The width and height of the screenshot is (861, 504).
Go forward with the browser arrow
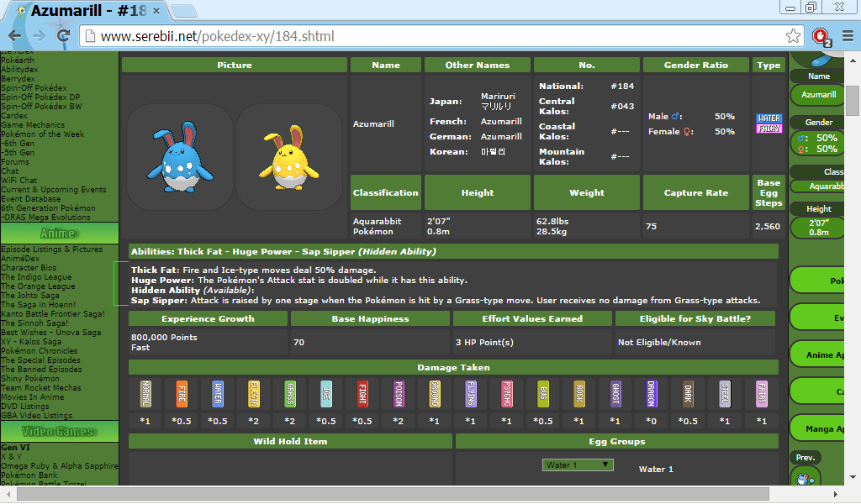click(39, 36)
